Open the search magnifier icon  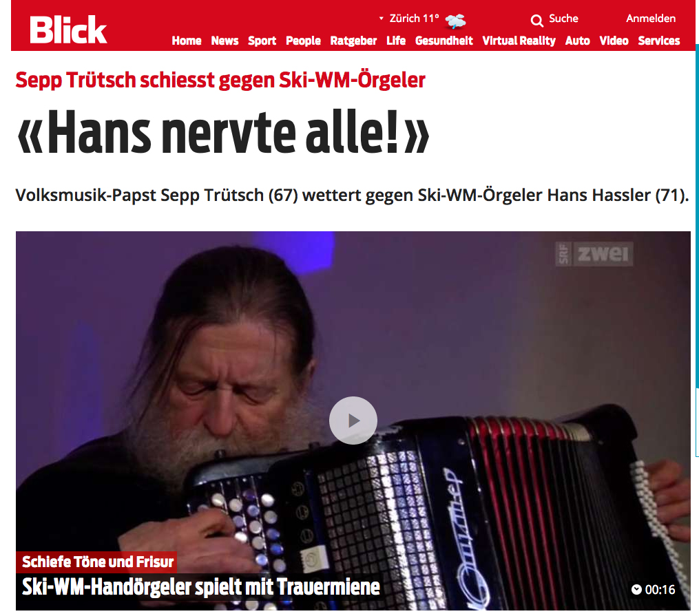point(536,21)
